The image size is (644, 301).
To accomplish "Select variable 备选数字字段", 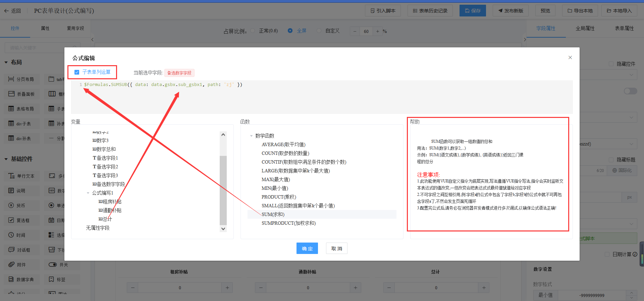I will (x=108, y=184).
